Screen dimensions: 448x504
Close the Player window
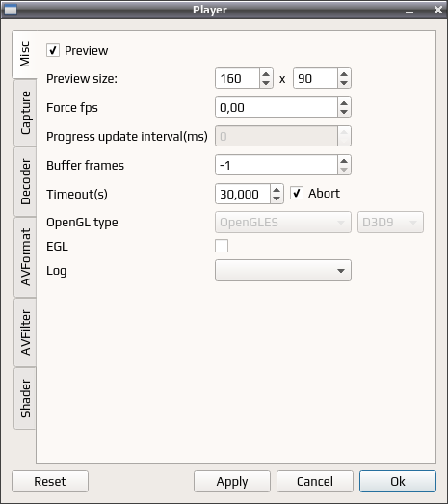coord(438,10)
